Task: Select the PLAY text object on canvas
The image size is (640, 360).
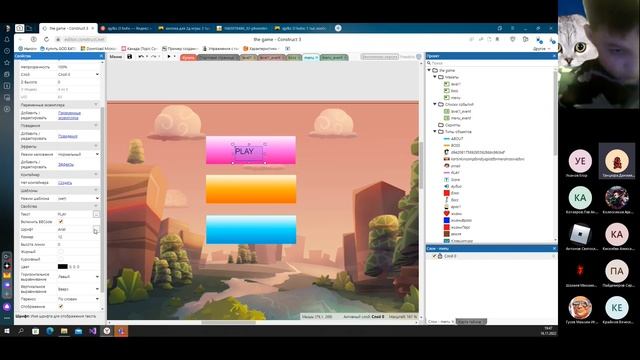Action: pyautogui.click(x=248, y=152)
